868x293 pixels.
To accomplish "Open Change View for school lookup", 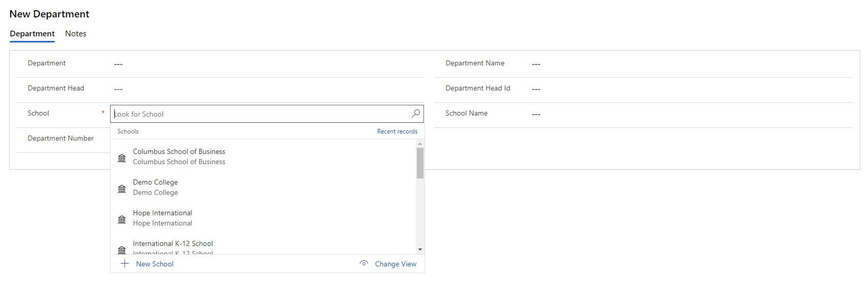I will tap(388, 264).
